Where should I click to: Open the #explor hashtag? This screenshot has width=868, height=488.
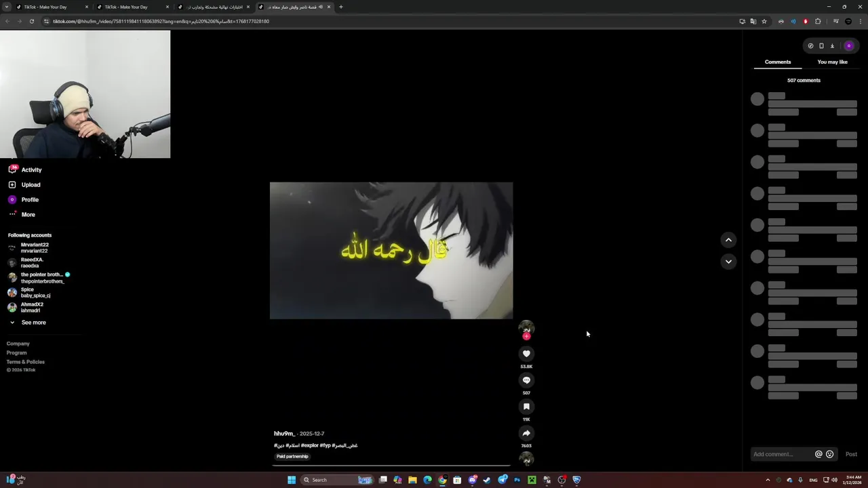[309, 445]
